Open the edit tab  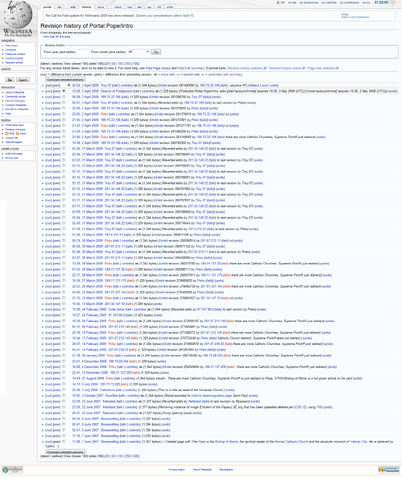click(x=73, y=7)
